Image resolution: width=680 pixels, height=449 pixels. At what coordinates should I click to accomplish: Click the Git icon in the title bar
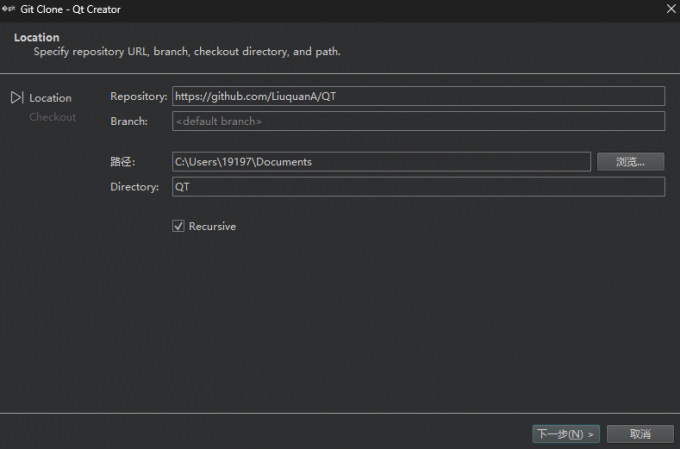pos(8,7)
